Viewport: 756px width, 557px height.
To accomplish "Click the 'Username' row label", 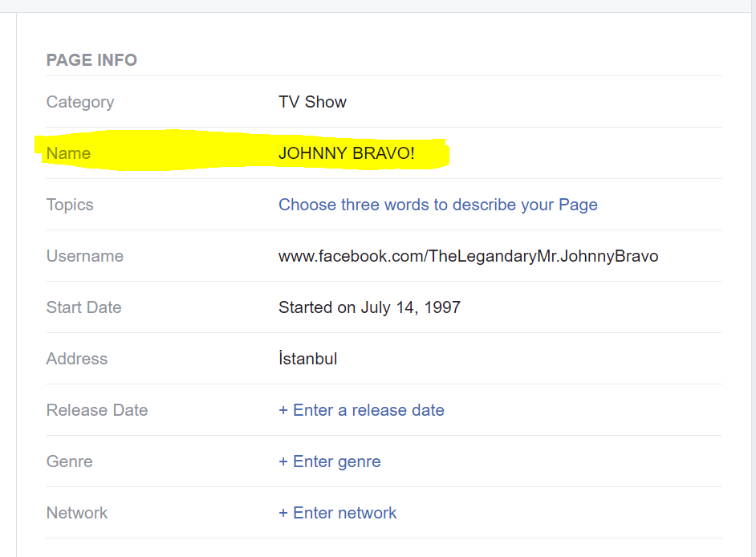I will tap(85, 256).
